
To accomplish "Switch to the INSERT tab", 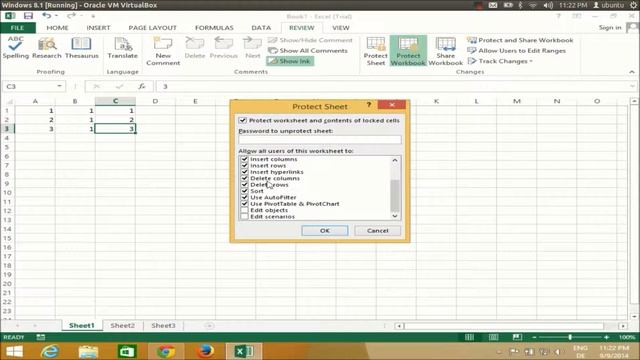I will pos(98,28).
